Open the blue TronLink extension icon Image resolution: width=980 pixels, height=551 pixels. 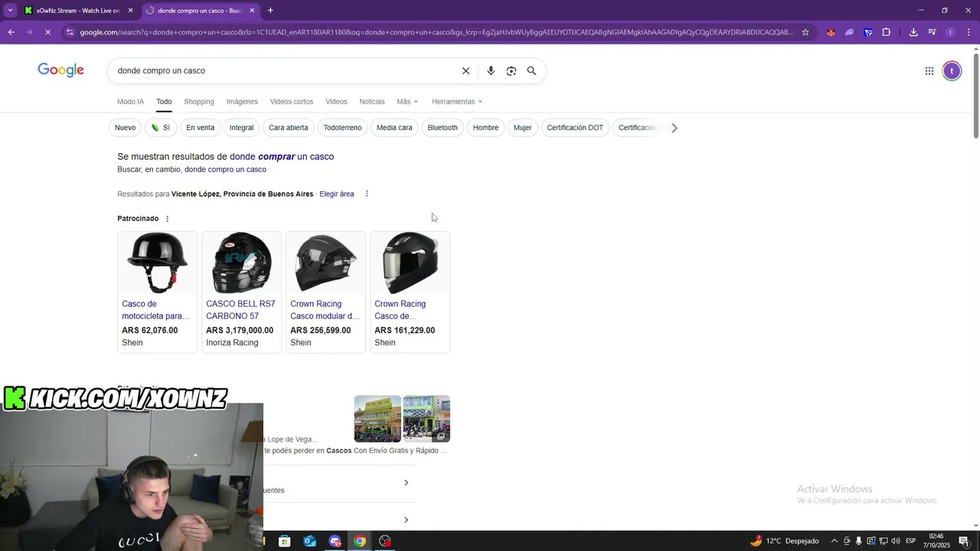(x=867, y=32)
